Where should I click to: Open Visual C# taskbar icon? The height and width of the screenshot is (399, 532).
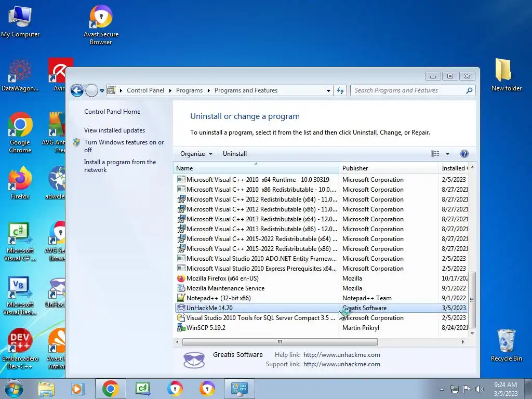[143, 389]
